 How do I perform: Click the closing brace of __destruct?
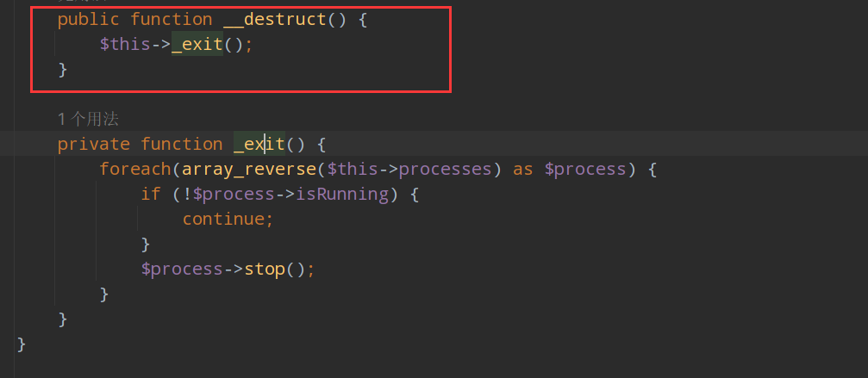click(62, 69)
